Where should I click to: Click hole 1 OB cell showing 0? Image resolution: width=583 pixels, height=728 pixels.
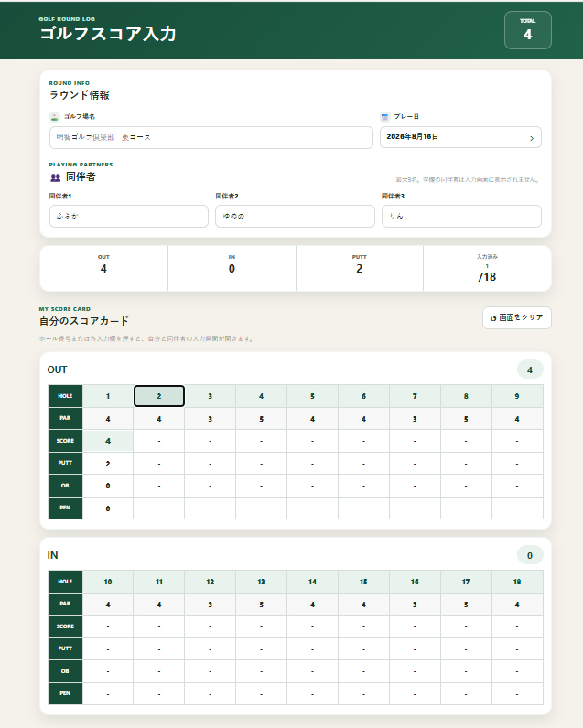click(x=108, y=486)
